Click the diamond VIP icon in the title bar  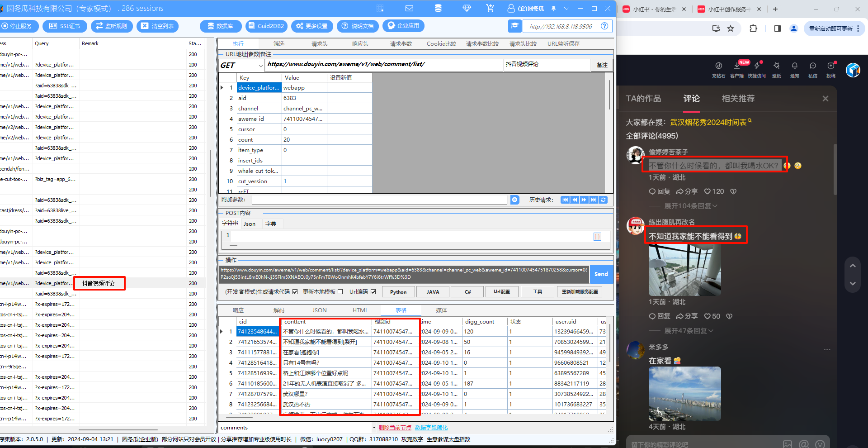pos(467,8)
